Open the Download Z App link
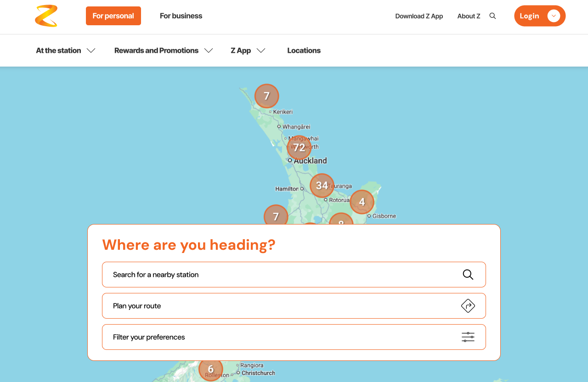This screenshot has height=382, width=588. [419, 16]
